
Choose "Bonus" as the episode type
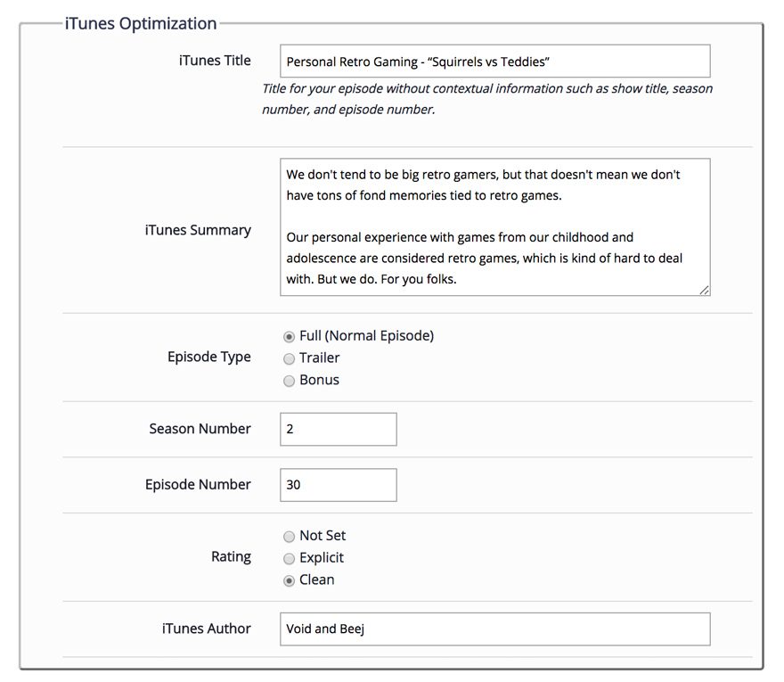(289, 381)
